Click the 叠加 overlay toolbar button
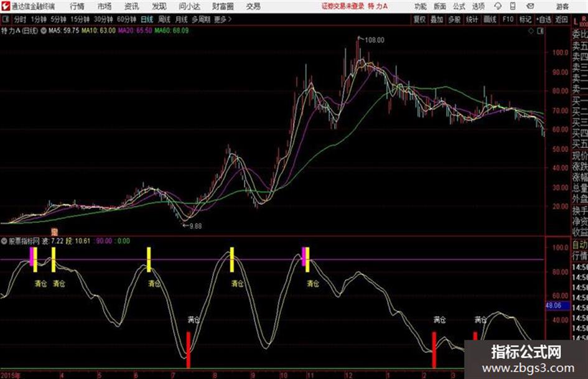The width and height of the screenshot is (588, 379). click(x=437, y=19)
